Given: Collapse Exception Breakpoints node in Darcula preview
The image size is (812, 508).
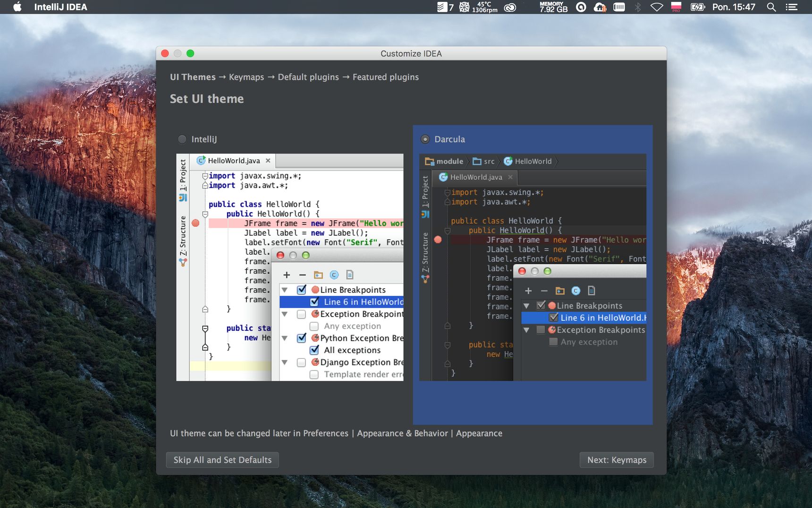Looking at the screenshot, I should (x=526, y=330).
